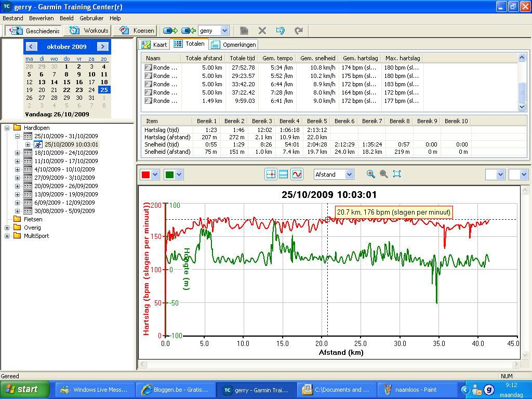Image resolution: width=532 pixels, height=399 pixels.
Task: Expand the week 4/10/2009 - 10/10/2009
Action: (17, 169)
